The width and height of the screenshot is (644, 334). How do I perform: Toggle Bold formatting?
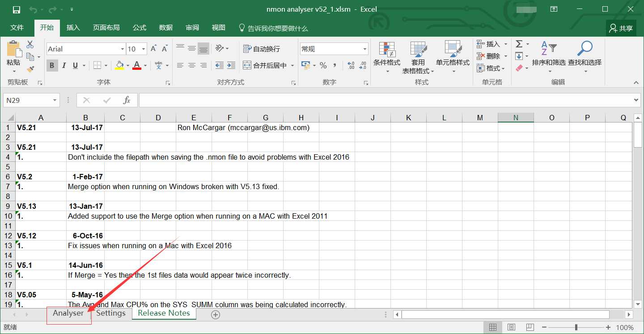pyautogui.click(x=52, y=65)
